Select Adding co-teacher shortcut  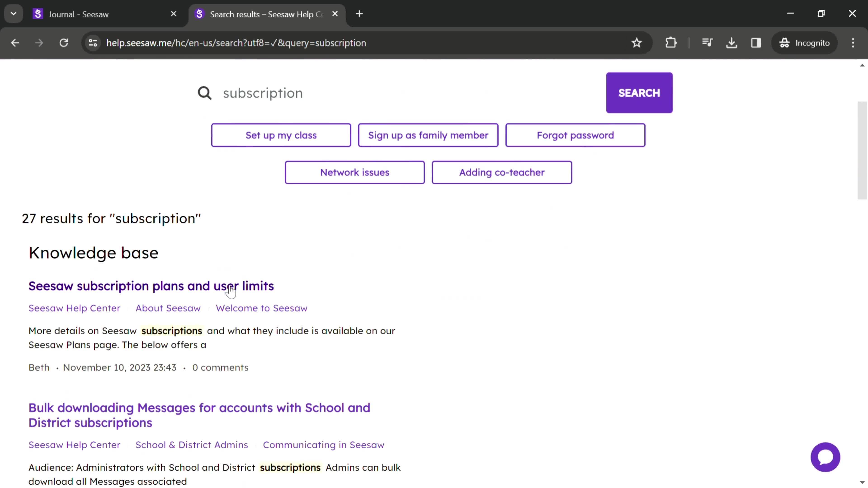[x=502, y=172]
